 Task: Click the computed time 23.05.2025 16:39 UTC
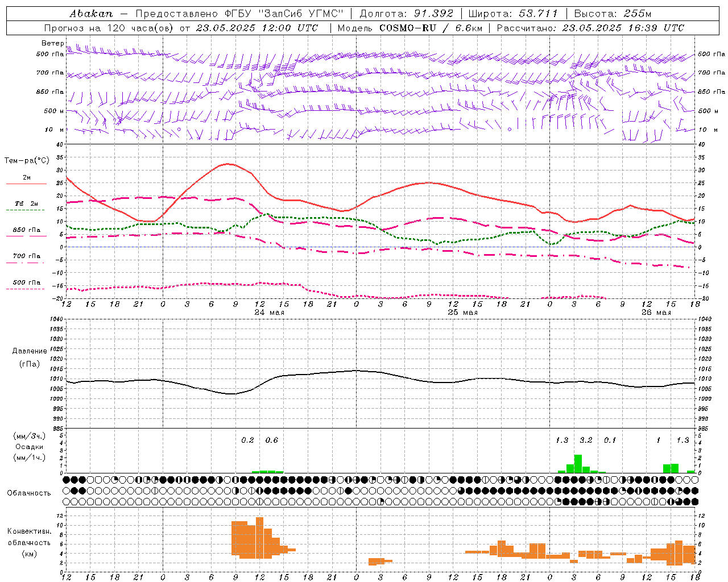(x=623, y=28)
